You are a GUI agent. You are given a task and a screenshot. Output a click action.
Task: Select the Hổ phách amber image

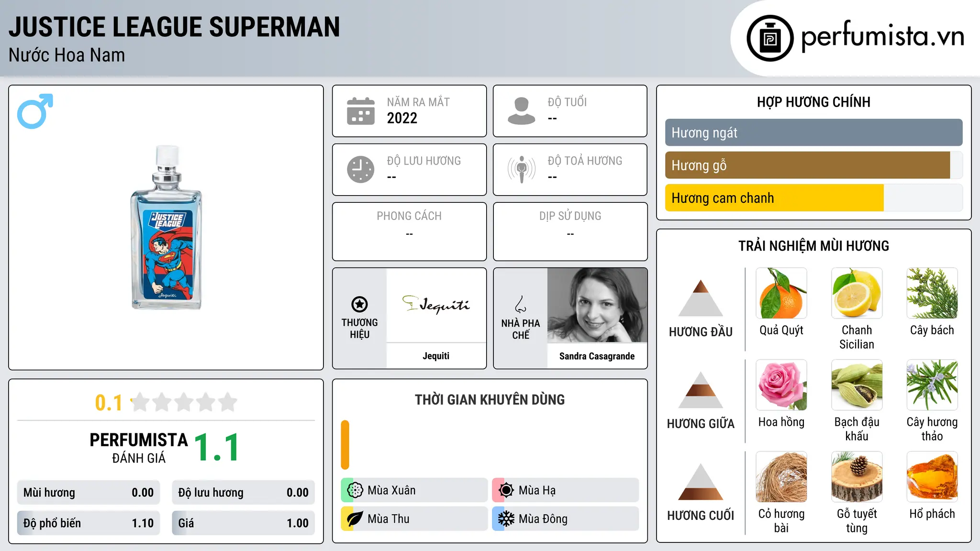tap(932, 477)
